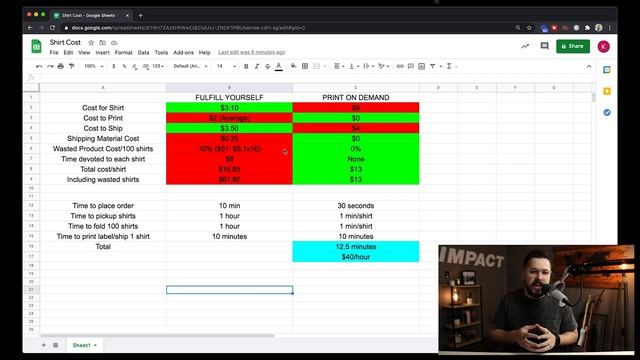Open the Data menu

(x=143, y=53)
